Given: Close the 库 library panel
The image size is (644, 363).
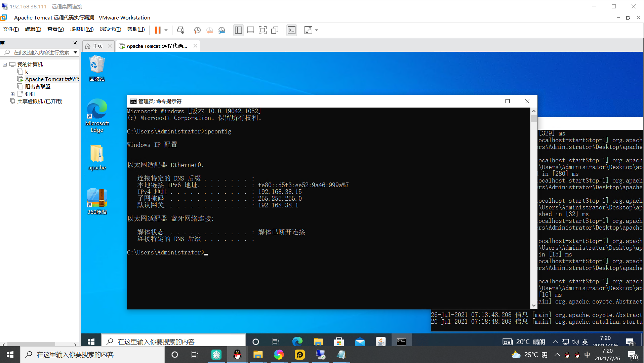Looking at the screenshot, I should tap(75, 43).
